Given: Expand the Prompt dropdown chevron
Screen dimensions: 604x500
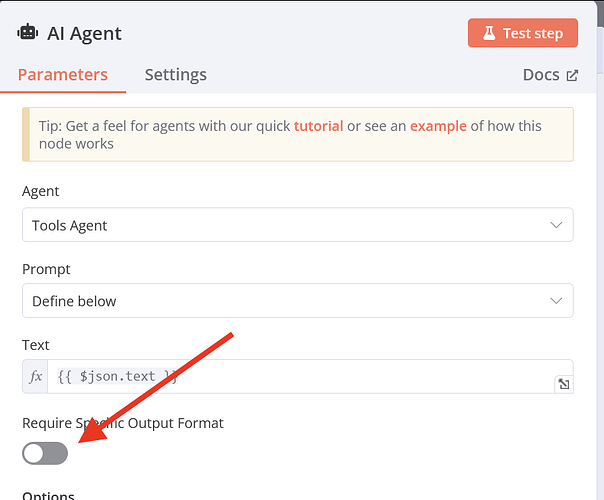Looking at the screenshot, I should (x=557, y=301).
